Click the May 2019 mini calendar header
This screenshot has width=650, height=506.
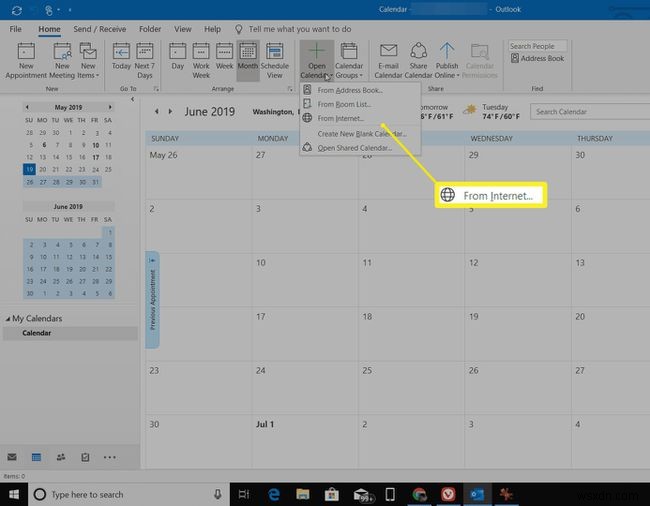[68, 107]
